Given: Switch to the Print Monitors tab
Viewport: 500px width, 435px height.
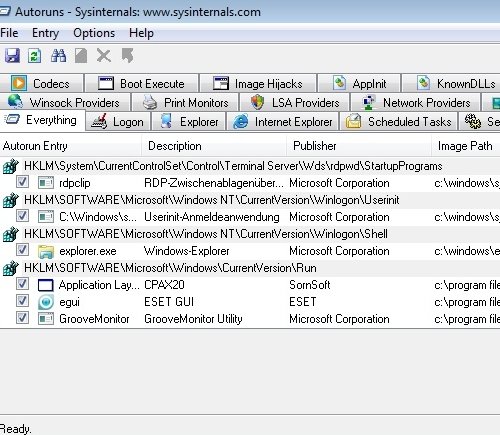Looking at the screenshot, I should pyautogui.click(x=185, y=102).
